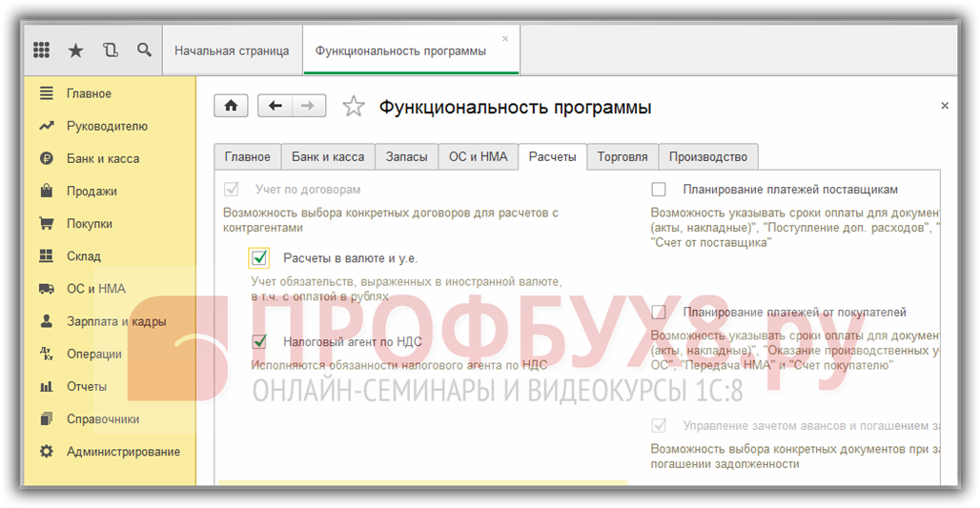980x508 pixels.
Task: Disable Налоговый агент по НДС checkbox
Action: coord(259,341)
